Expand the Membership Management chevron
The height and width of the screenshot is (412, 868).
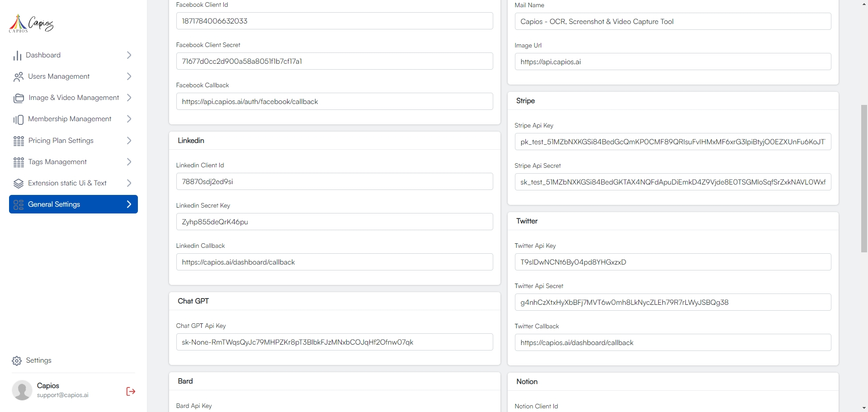pos(129,119)
